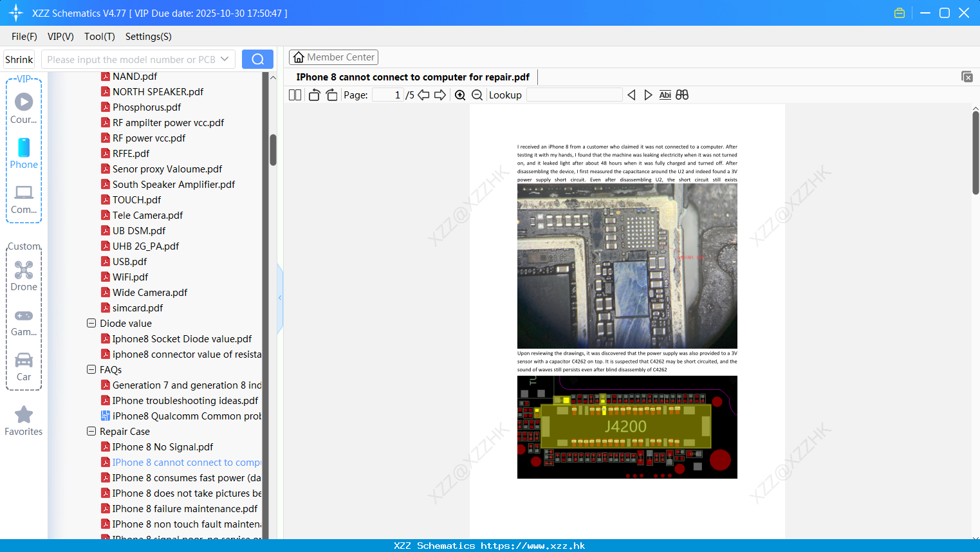
Task: Collapse the Repair Case folder
Action: pos(91,431)
